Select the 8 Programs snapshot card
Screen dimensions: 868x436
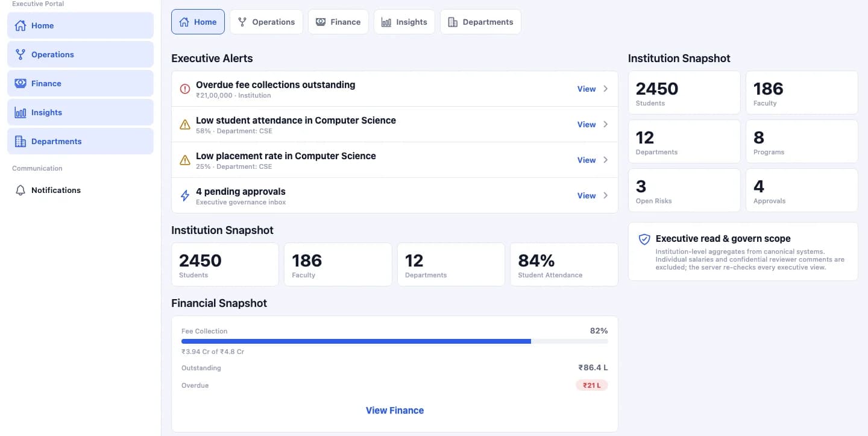(x=802, y=141)
